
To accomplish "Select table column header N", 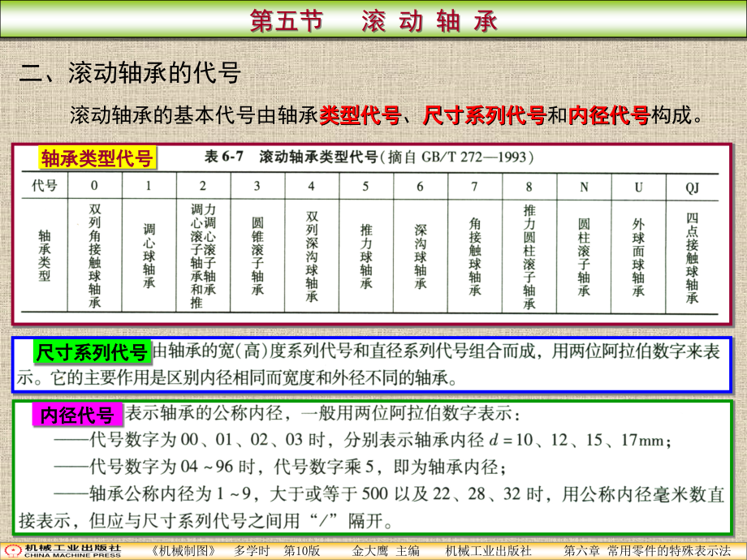I will click(584, 187).
